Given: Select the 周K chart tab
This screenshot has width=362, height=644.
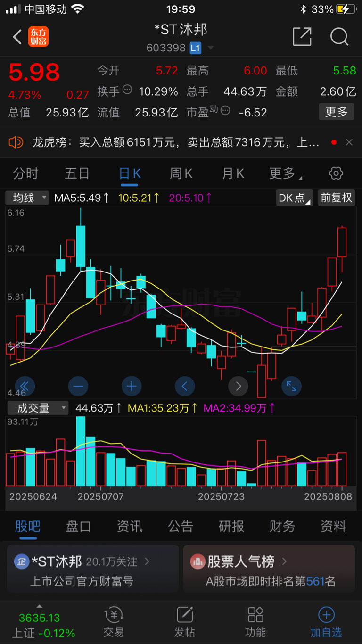Looking at the screenshot, I should (x=181, y=173).
